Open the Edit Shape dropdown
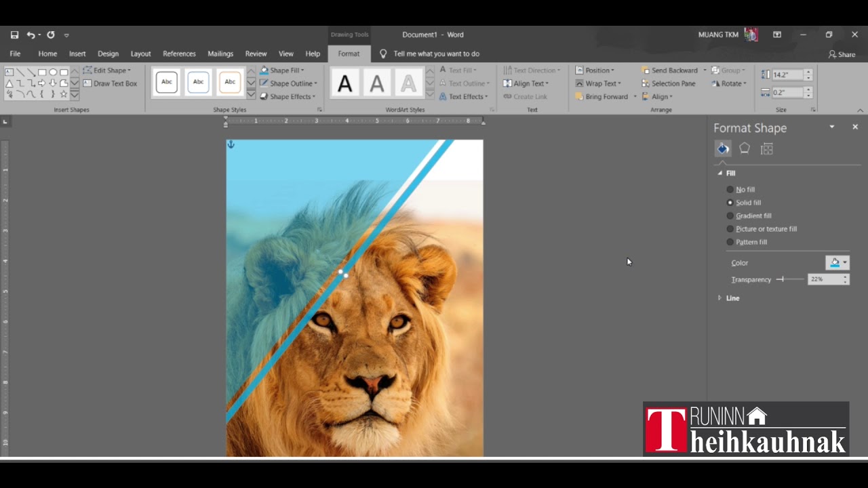 coord(107,70)
